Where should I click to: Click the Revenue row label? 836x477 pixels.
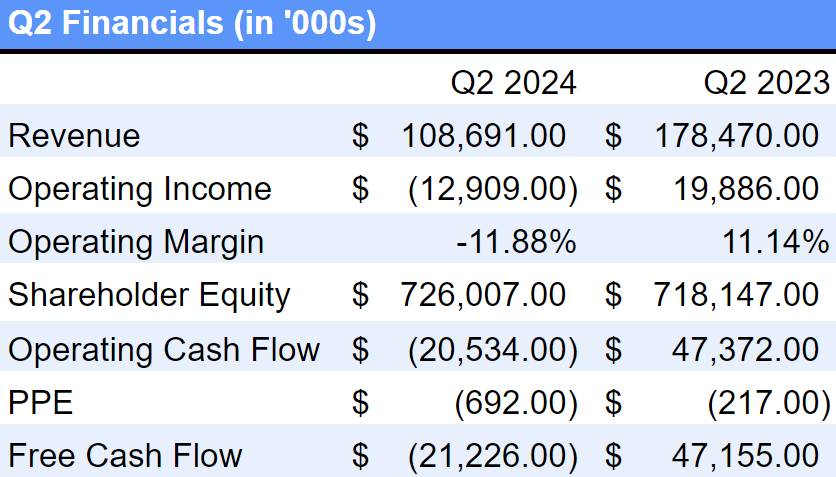click(75, 135)
